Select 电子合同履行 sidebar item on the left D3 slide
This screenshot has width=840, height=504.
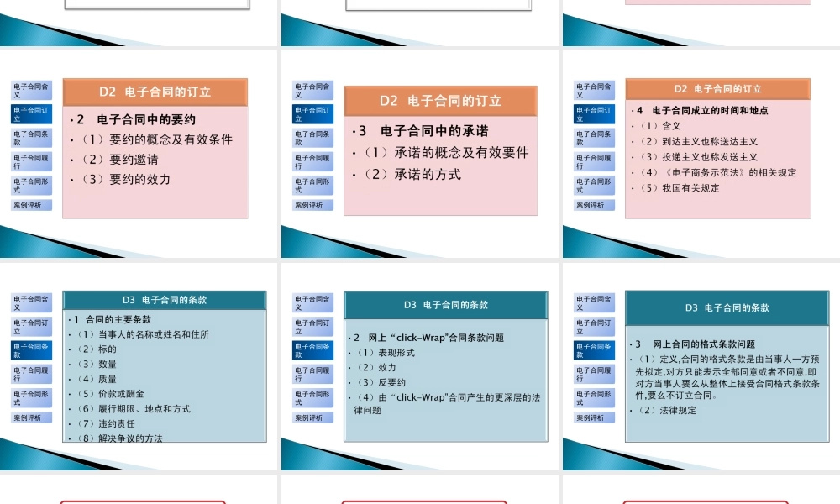pos(31,373)
